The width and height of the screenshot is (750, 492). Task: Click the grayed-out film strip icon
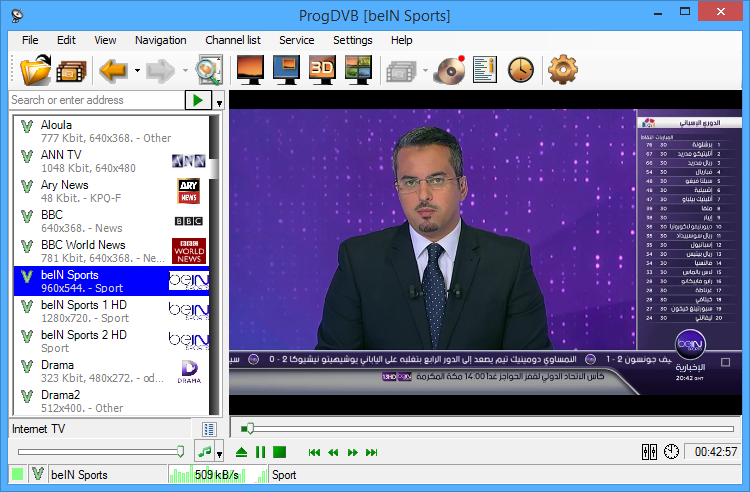(x=401, y=71)
